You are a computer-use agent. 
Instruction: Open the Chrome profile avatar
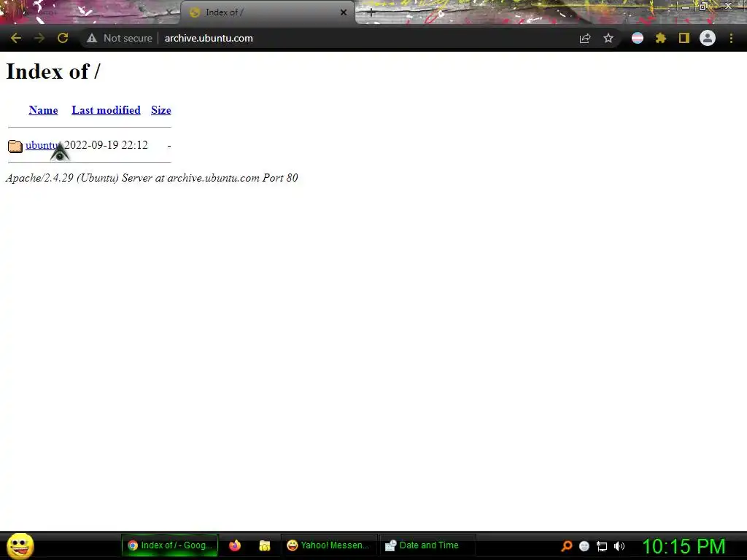pyautogui.click(x=708, y=38)
